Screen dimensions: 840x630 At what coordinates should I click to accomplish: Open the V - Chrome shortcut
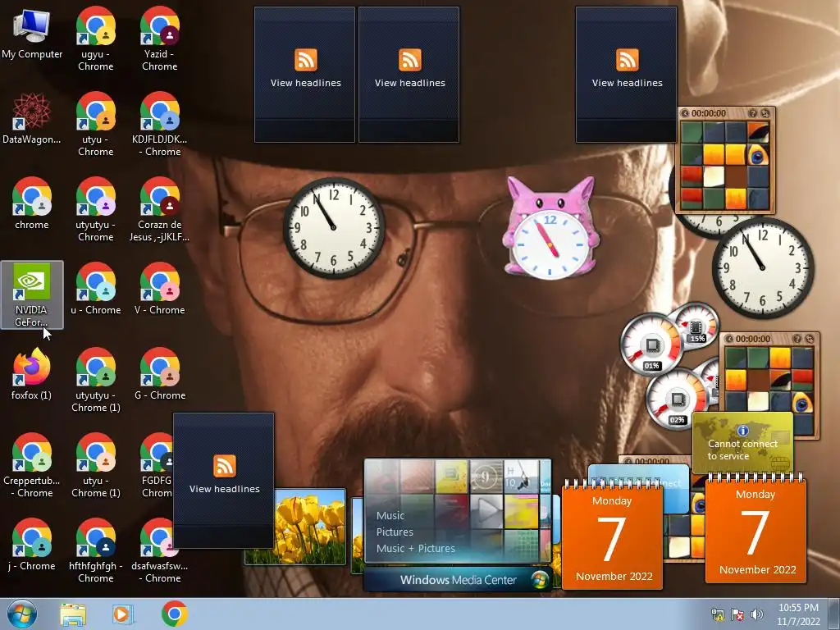pos(160,290)
